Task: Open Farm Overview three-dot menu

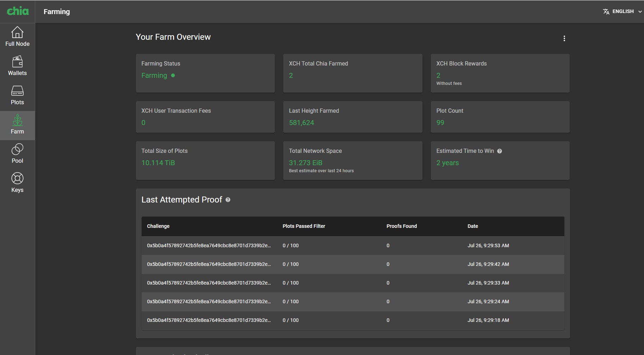Action: pyautogui.click(x=564, y=38)
